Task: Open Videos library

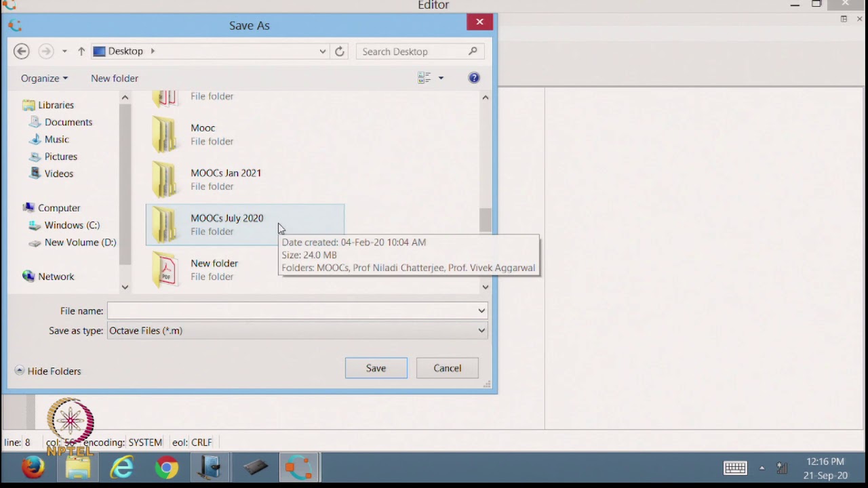Action: click(58, 174)
